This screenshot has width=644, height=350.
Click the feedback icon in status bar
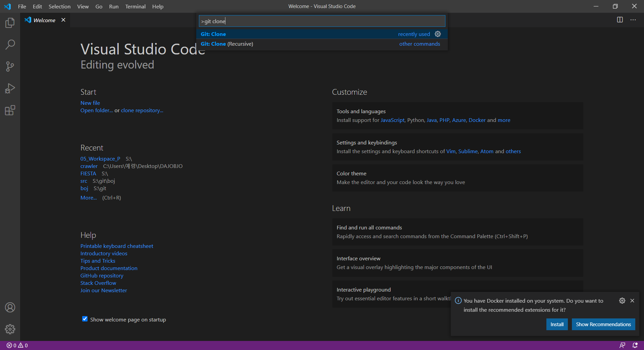[x=622, y=345]
